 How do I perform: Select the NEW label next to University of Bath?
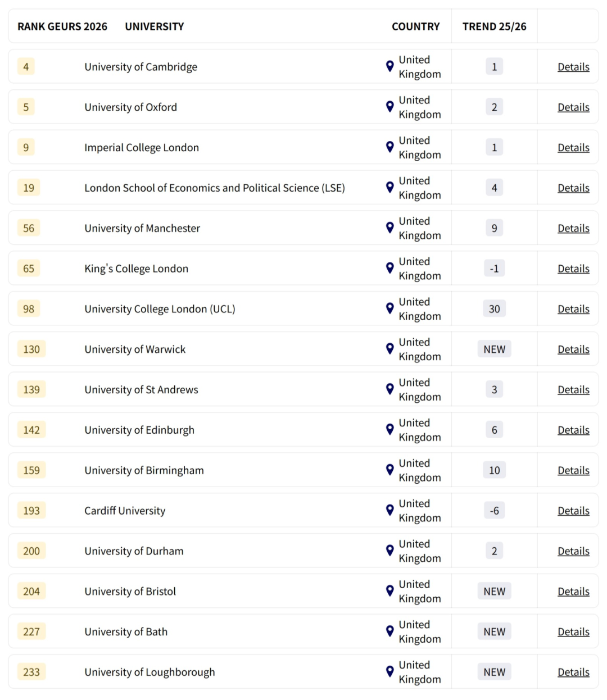(x=494, y=631)
